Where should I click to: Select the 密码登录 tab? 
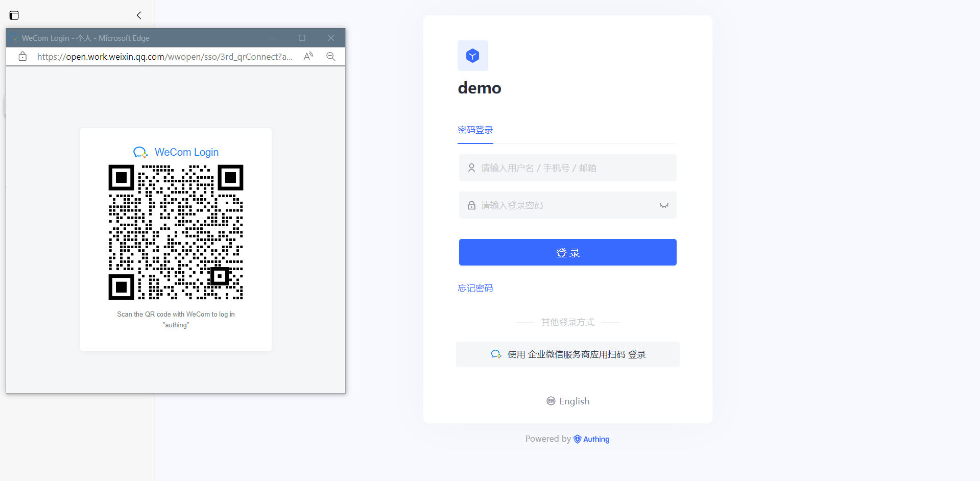coord(475,130)
